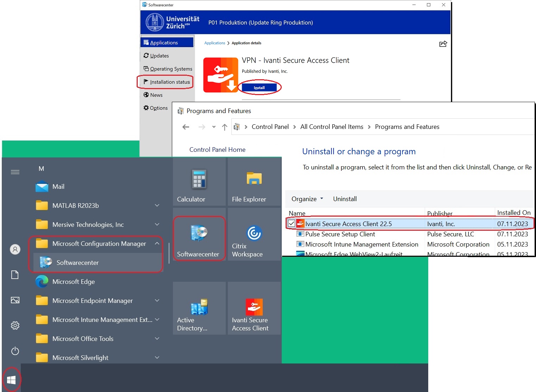Viewport: 536px width, 392px height.
Task: Click the Control Panel icon in address bar
Action: pyautogui.click(x=237, y=127)
